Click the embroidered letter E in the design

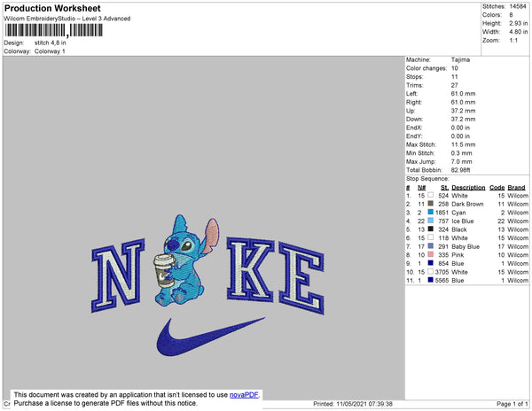[301, 278]
